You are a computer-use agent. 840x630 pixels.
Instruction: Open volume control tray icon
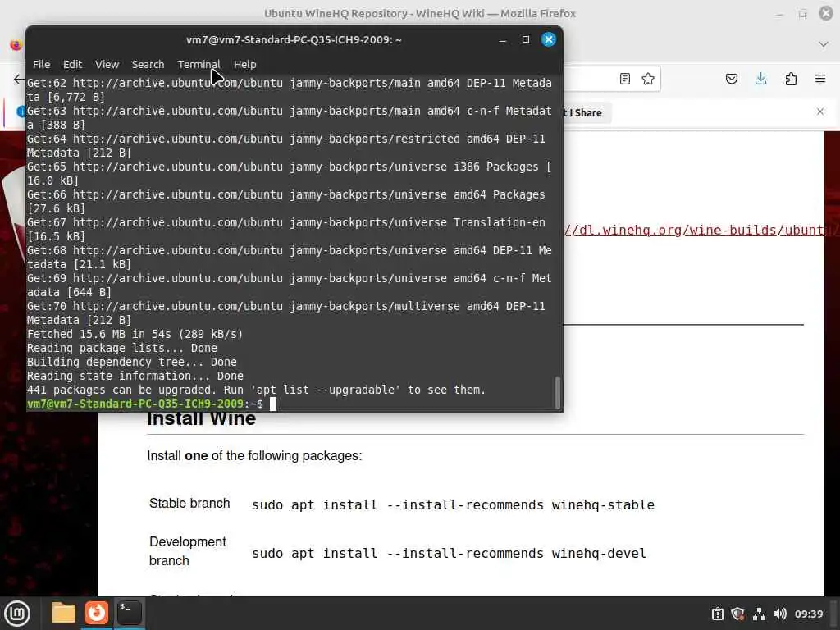[780, 614]
